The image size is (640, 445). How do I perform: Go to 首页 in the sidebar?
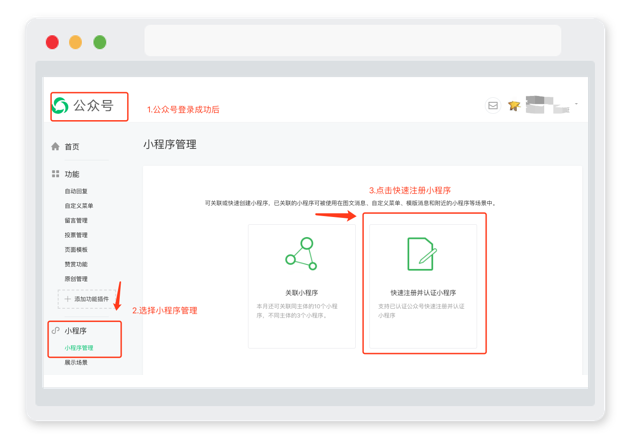tap(72, 147)
